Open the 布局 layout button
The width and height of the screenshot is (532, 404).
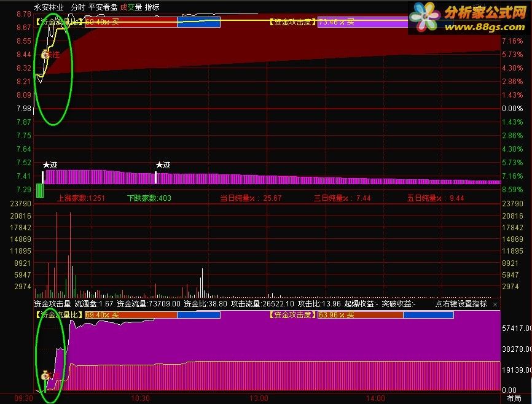(514, 398)
